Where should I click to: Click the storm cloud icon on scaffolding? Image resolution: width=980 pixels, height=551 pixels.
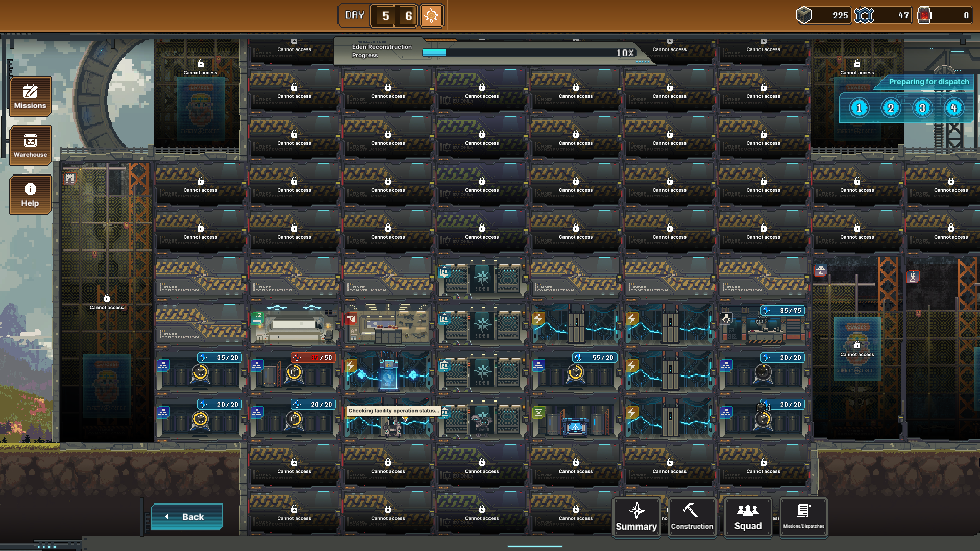click(820, 271)
